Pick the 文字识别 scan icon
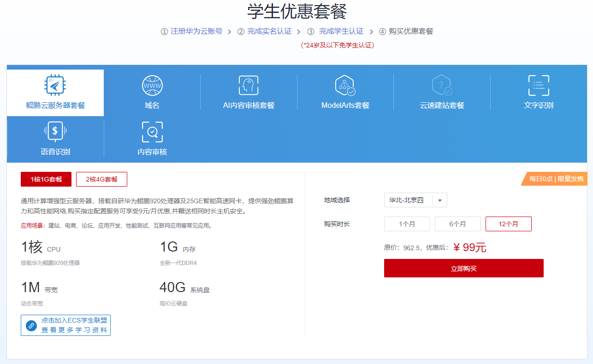Image resolution: width=593 pixels, height=364 pixels. (539, 85)
